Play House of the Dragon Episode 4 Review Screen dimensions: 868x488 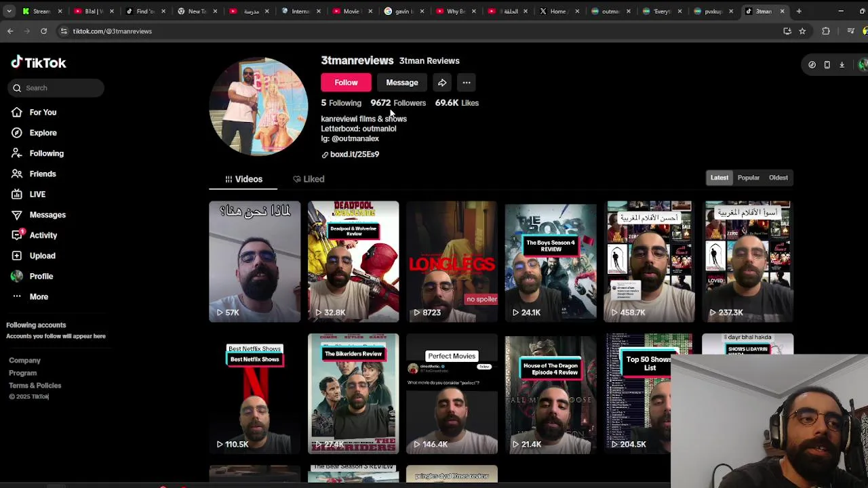[551, 394]
